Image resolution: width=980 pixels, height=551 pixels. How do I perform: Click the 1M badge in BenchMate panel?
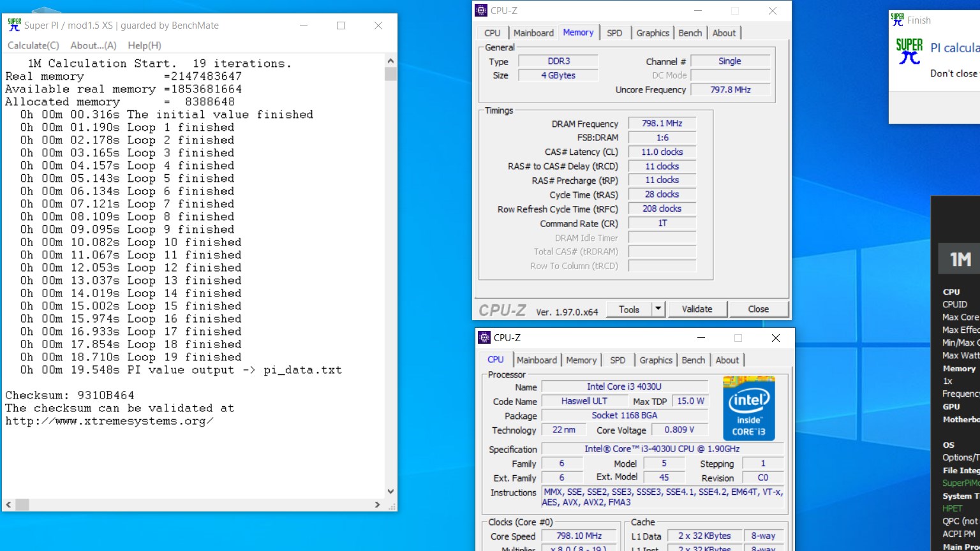pyautogui.click(x=960, y=259)
